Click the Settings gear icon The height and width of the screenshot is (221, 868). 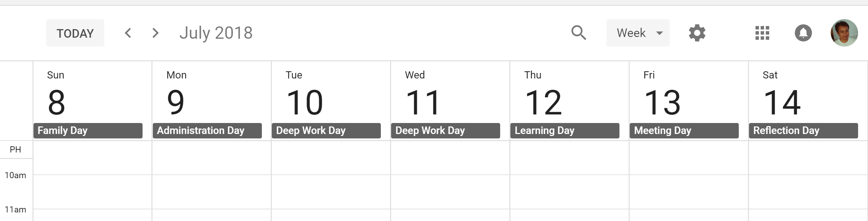[x=697, y=33]
